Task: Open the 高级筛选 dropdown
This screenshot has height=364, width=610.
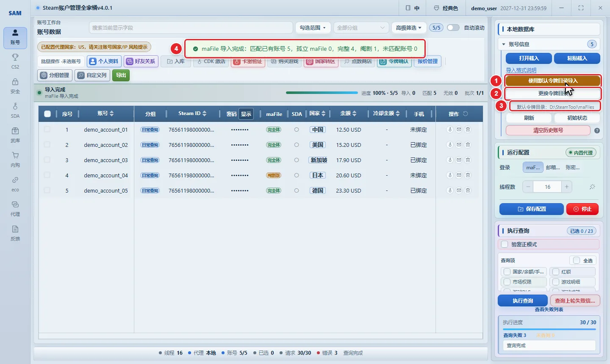Action: pos(409,28)
